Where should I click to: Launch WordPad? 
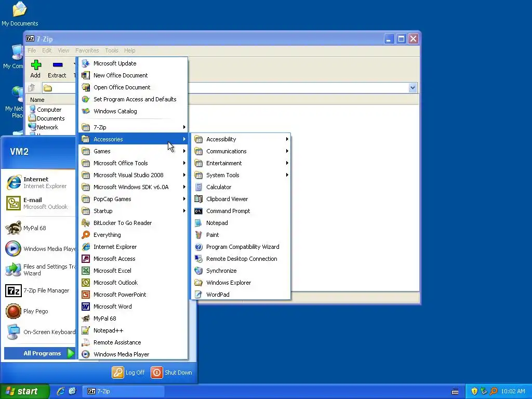pyautogui.click(x=241, y=295)
